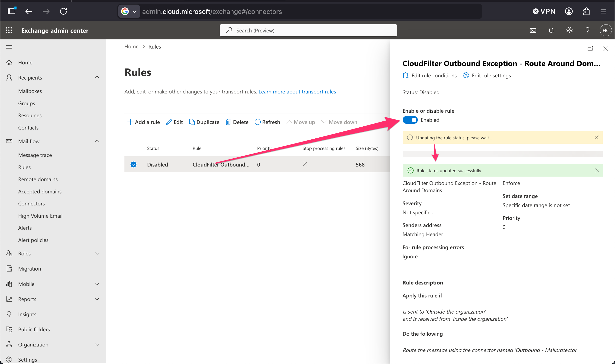Reload the page with browser refresh icon
The width and height of the screenshot is (615, 364).
point(63,11)
